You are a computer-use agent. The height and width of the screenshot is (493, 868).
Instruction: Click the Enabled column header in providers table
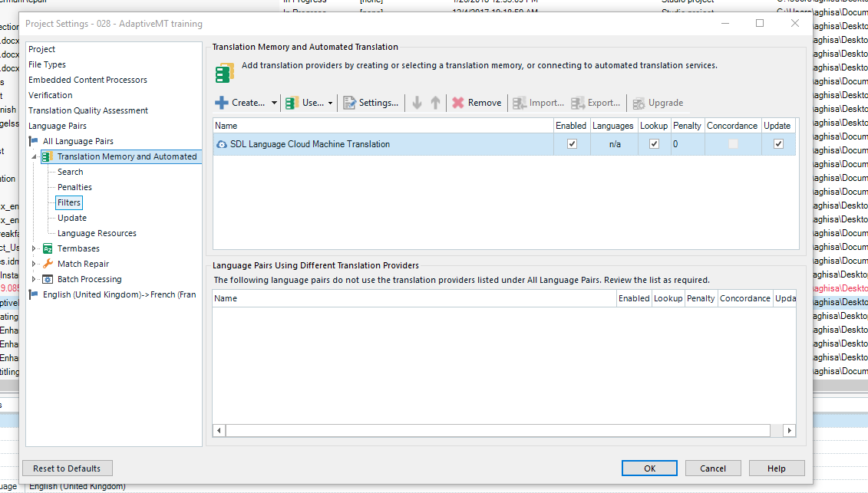(x=571, y=126)
